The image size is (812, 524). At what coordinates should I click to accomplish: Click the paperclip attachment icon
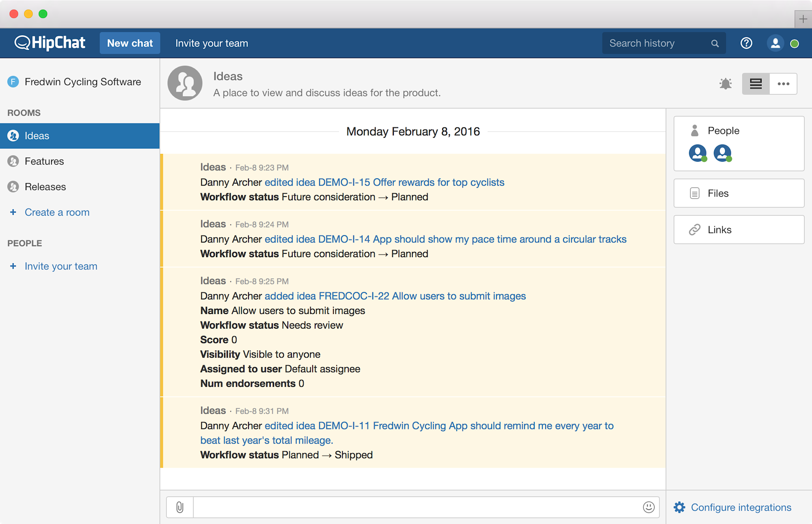tap(180, 507)
